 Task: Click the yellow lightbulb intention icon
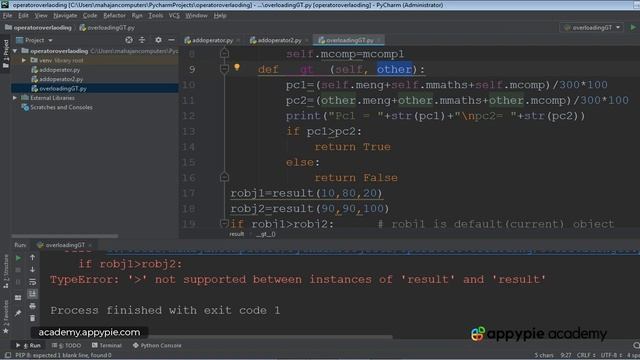(x=237, y=67)
